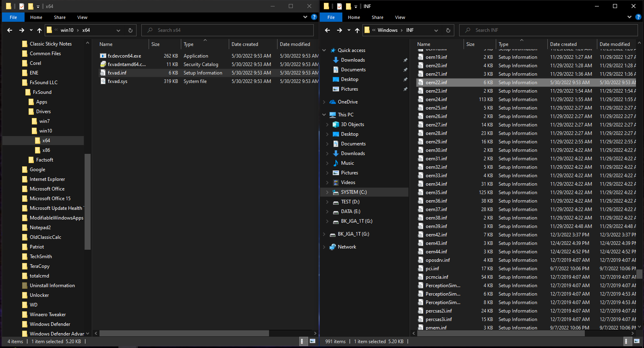The image size is (644, 348).
Task: Select the oposdrv.inf file in INF window
Action: [526, 260]
